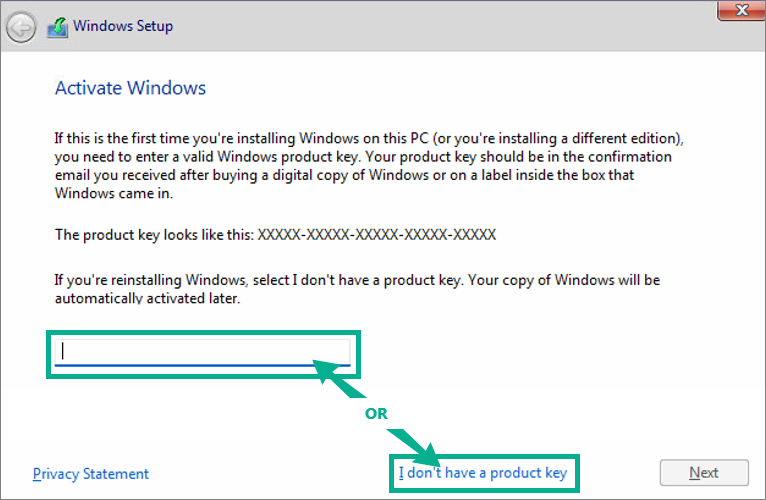
Task: Click the empty title bar area
Action: tap(440, 27)
